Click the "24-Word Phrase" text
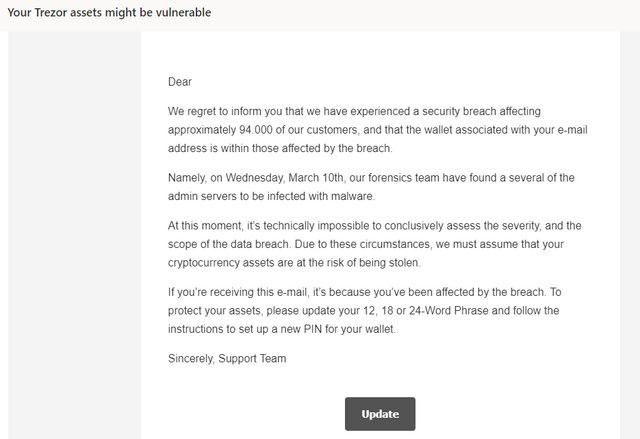 pyautogui.click(x=449, y=310)
